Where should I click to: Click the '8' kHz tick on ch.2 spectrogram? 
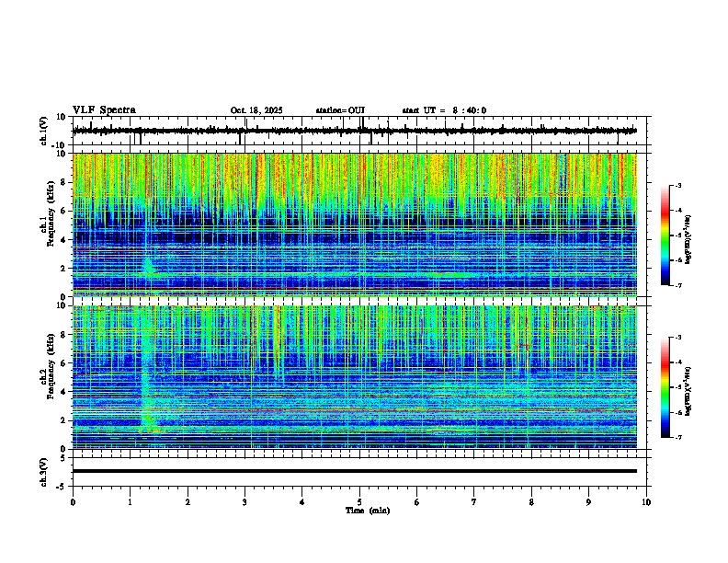(63, 335)
